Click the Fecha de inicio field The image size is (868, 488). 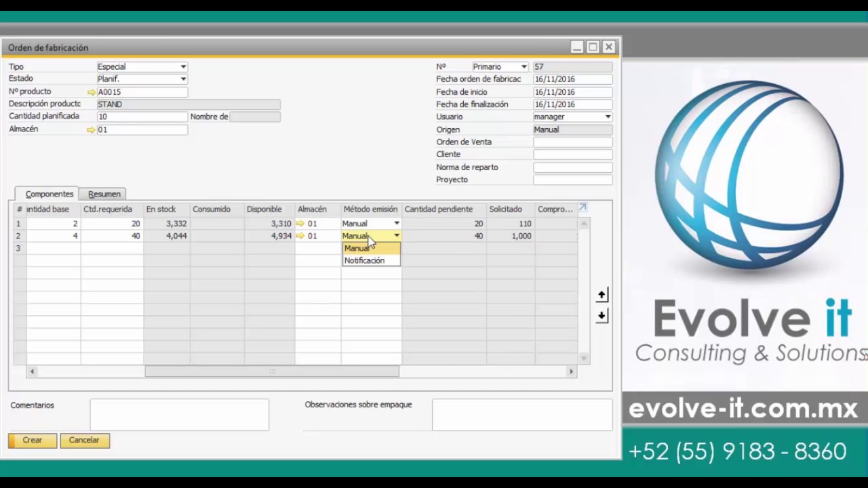pos(572,92)
